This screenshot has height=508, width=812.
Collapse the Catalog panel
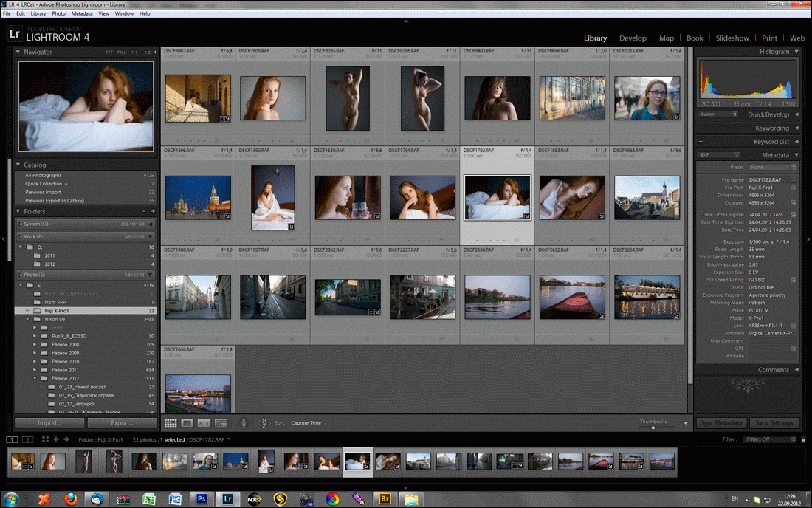[x=19, y=165]
